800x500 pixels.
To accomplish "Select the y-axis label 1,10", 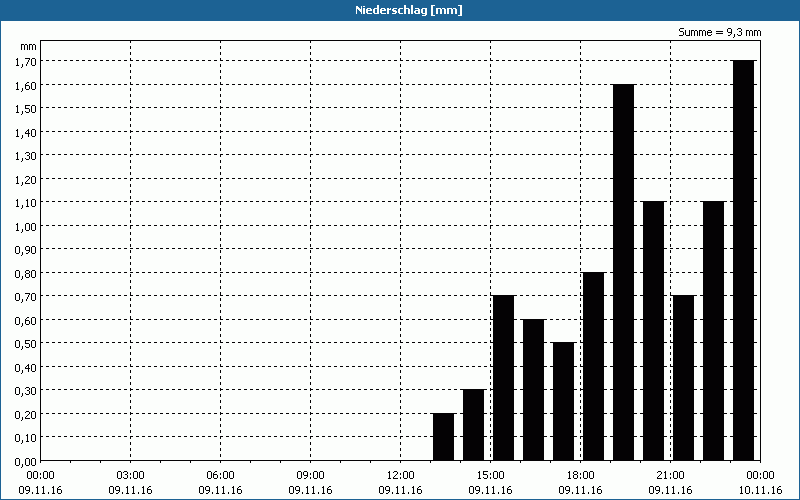I will click(26, 203).
